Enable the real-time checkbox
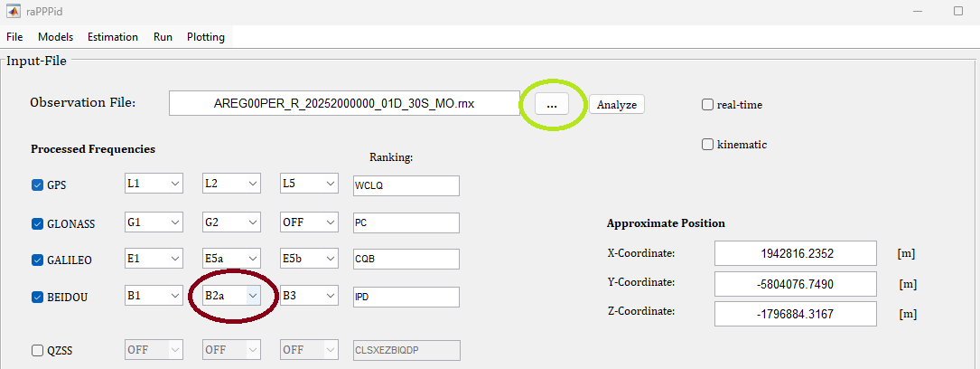Image resolution: width=980 pixels, height=369 pixels. pyautogui.click(x=708, y=104)
